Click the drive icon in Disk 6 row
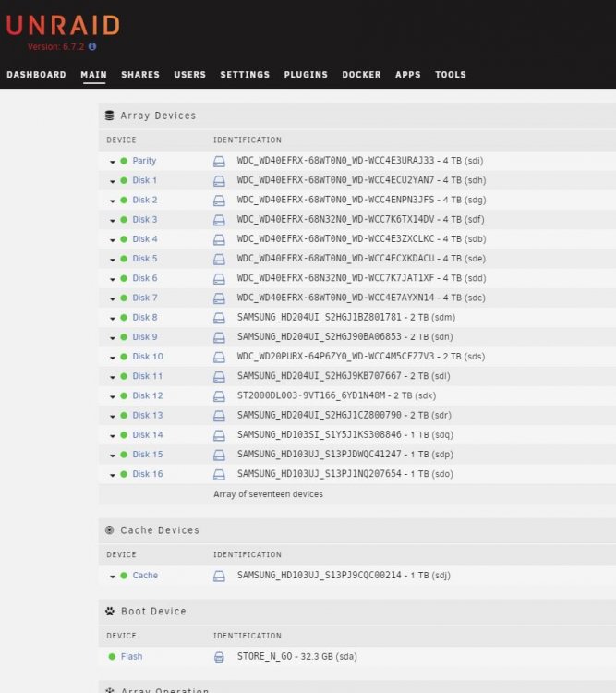 pos(219,279)
